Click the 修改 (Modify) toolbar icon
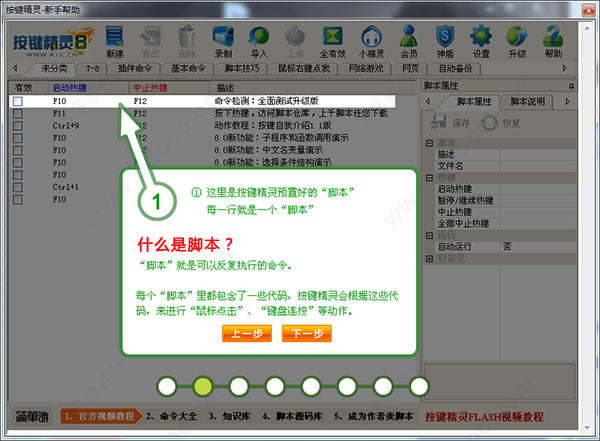Viewport: 600px width, 441px height. 150,42
